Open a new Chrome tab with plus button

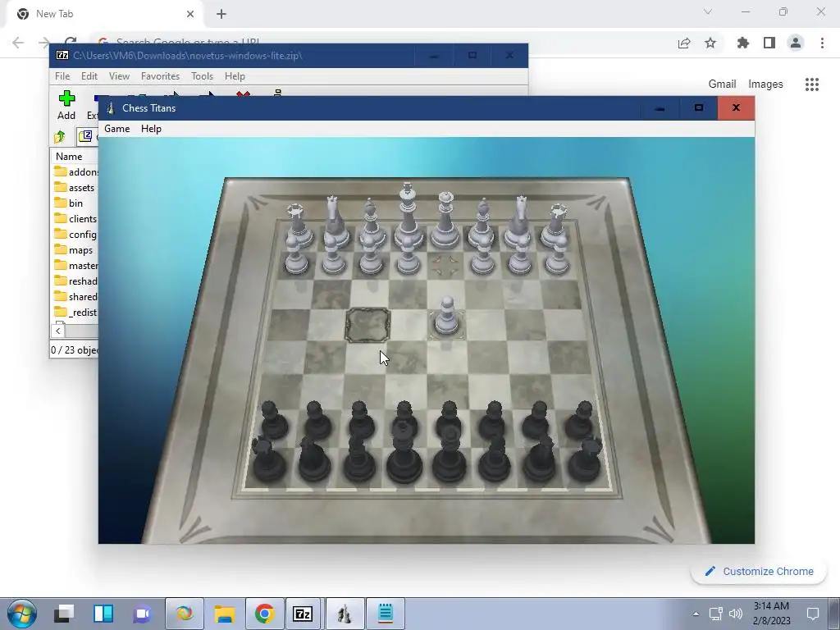tap(221, 14)
